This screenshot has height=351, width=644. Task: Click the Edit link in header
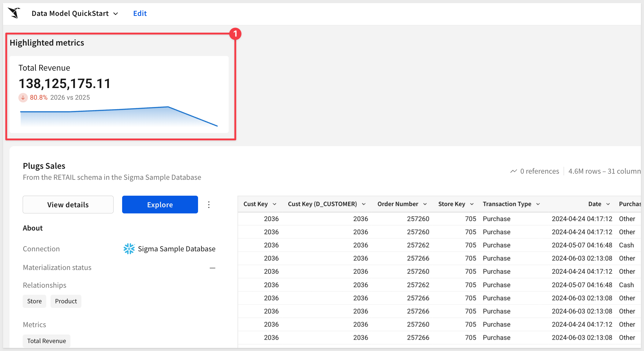coord(140,13)
